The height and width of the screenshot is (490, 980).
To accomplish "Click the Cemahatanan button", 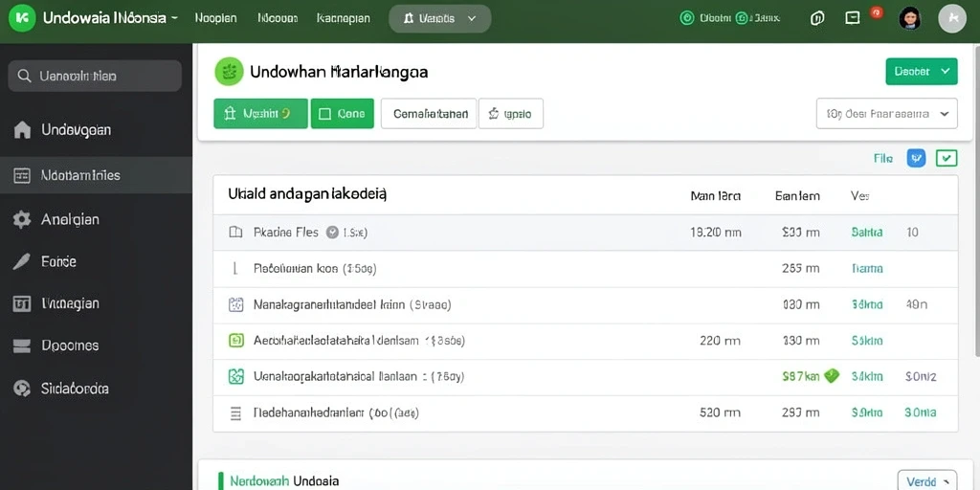I will click(429, 114).
